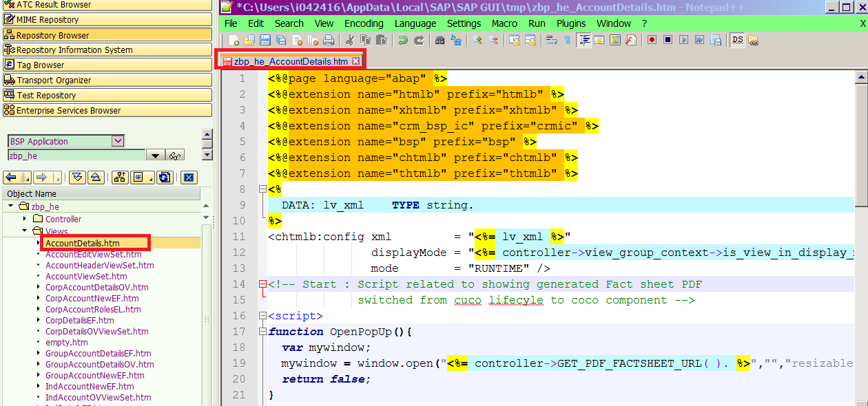Toggle show all characters pilcrow icon
This screenshot has width=868, height=406.
567,40
